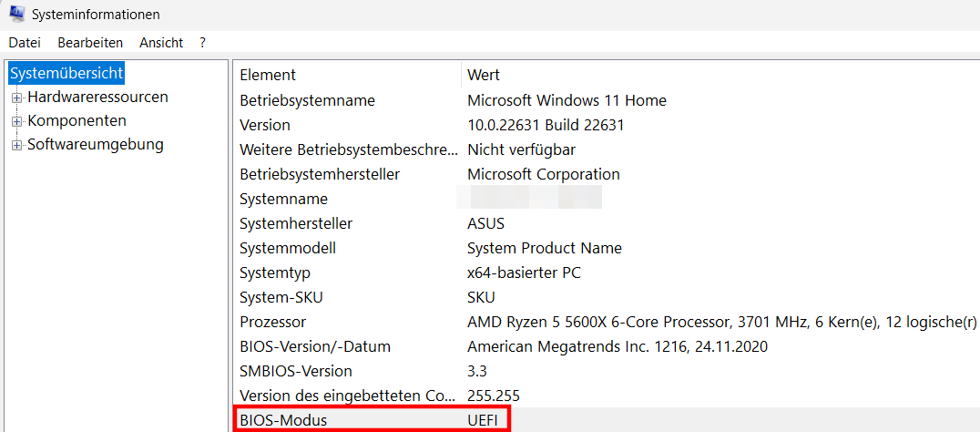Select the Version 10.0.22631 row
Viewport: 980px width, 432px height.
[x=265, y=125]
